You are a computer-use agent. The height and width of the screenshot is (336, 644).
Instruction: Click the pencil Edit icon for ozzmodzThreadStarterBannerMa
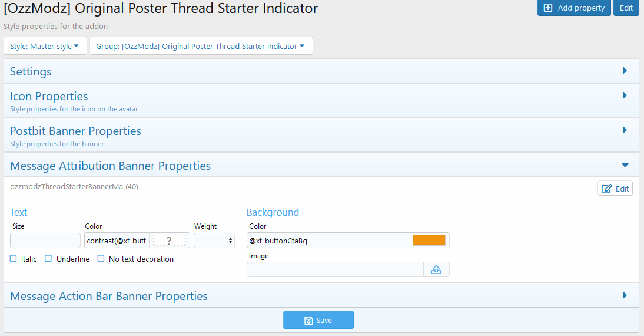click(606, 189)
